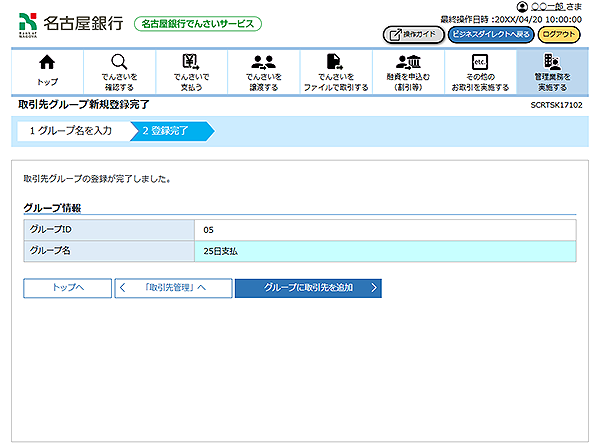Click the トップへ button
This screenshot has height=448, width=600.
point(67,288)
